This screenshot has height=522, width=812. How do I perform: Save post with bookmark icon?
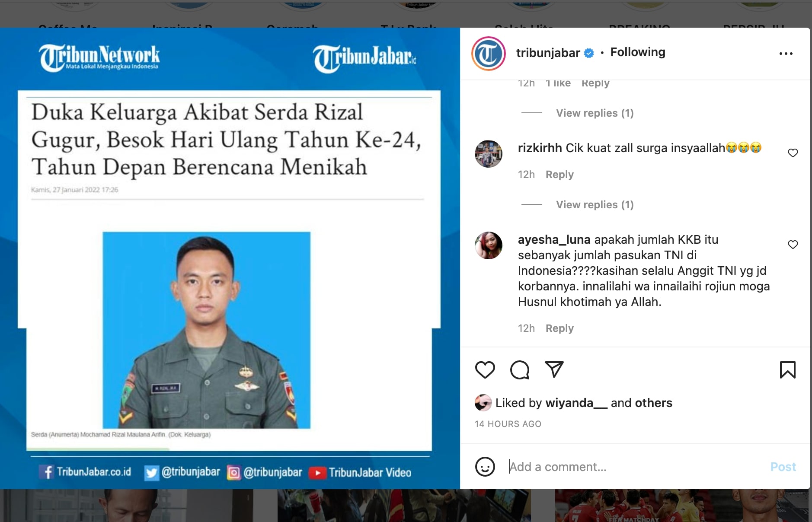[x=787, y=370]
